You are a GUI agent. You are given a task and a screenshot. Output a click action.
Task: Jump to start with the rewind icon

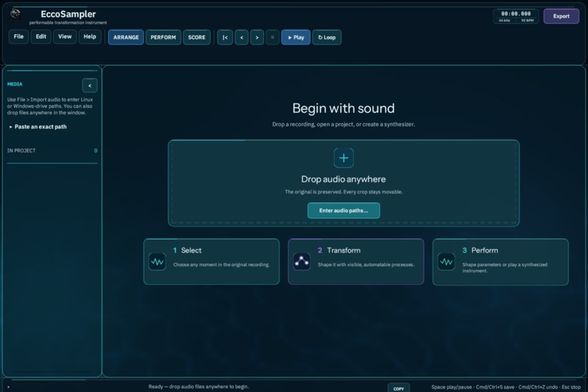point(225,37)
